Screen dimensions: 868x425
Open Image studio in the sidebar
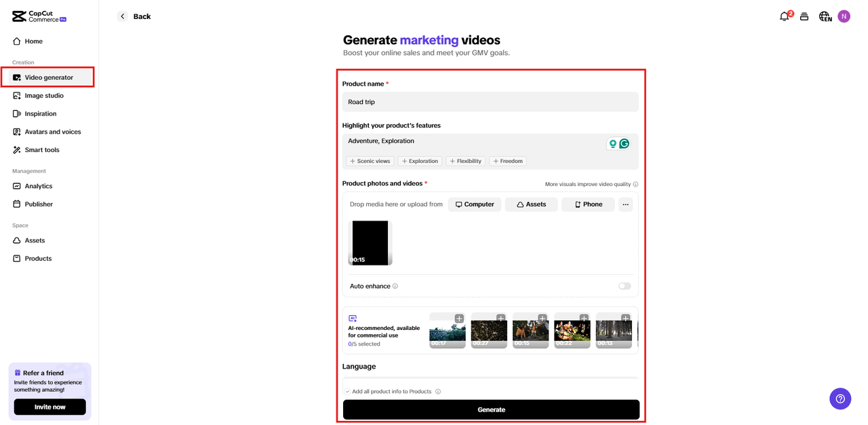[44, 96]
